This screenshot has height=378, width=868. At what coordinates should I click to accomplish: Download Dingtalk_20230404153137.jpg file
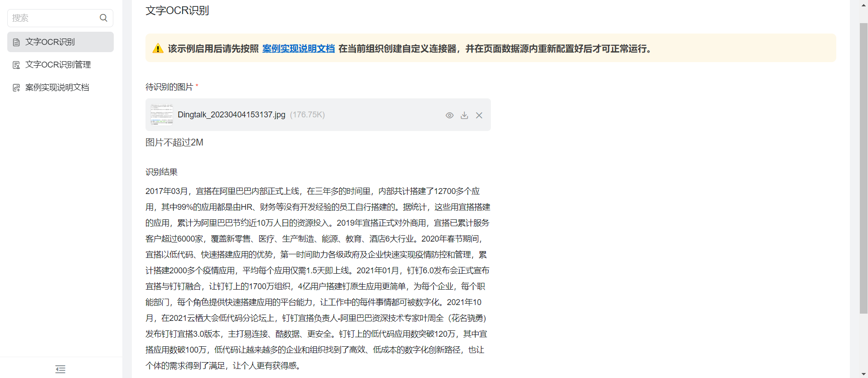tap(464, 115)
